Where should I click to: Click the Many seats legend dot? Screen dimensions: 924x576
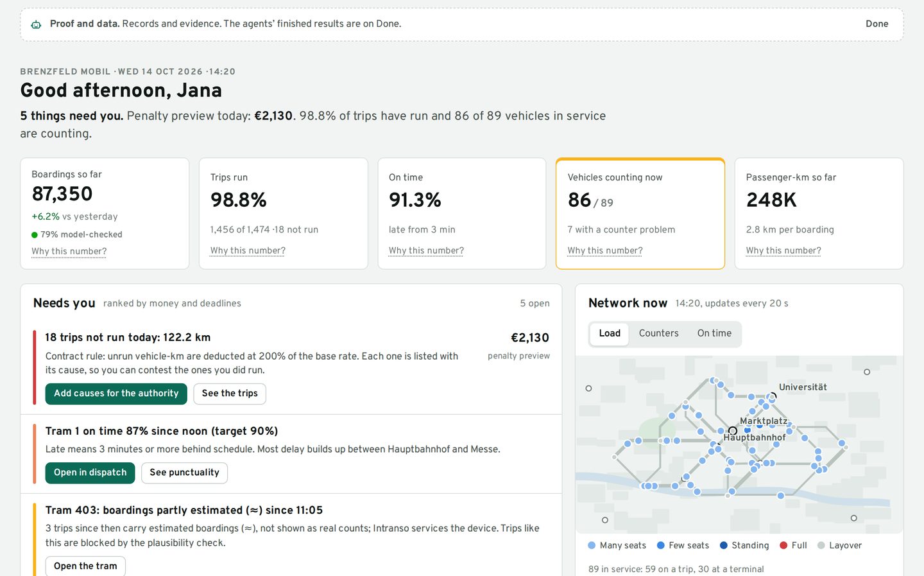(x=592, y=545)
